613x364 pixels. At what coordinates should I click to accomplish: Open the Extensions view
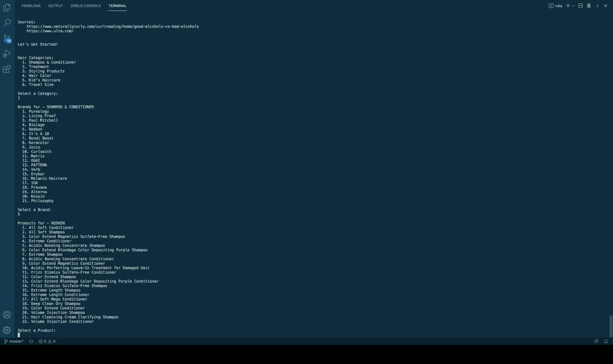tap(7, 69)
